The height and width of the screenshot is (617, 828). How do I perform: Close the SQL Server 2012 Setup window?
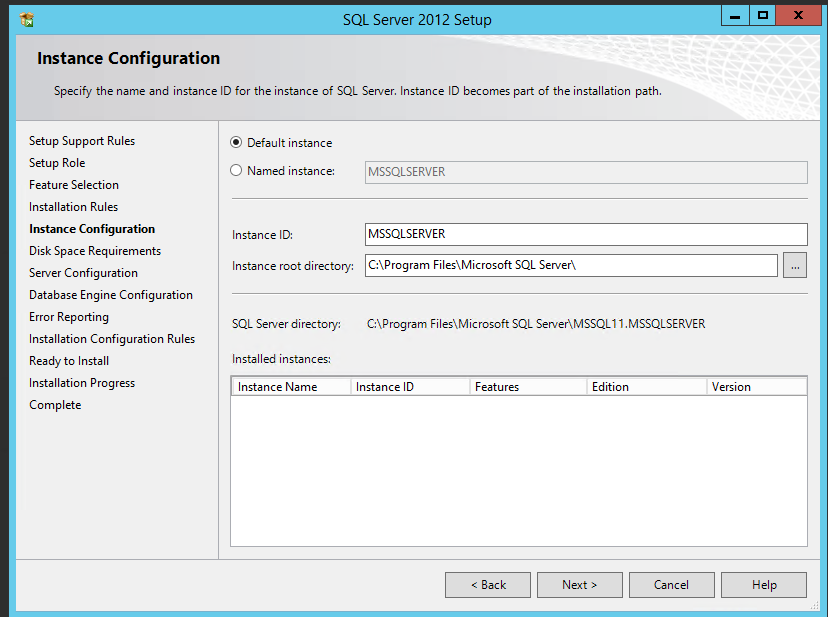tap(798, 16)
